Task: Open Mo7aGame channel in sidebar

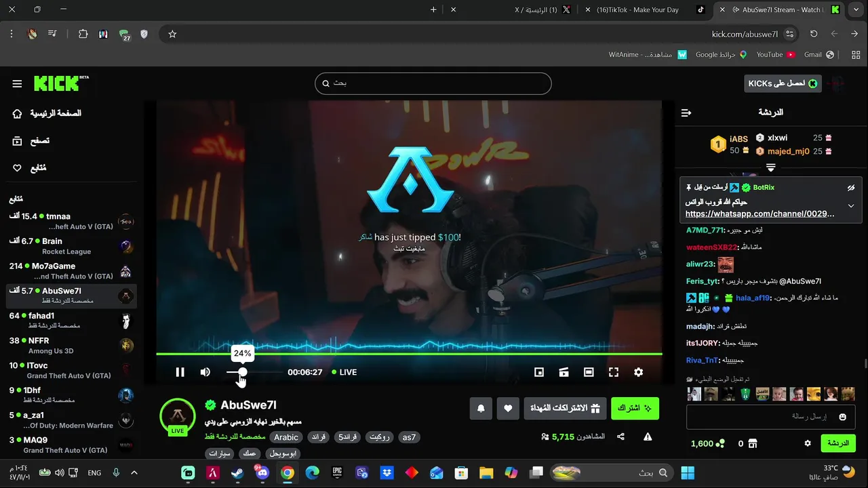Action: [x=71, y=271]
